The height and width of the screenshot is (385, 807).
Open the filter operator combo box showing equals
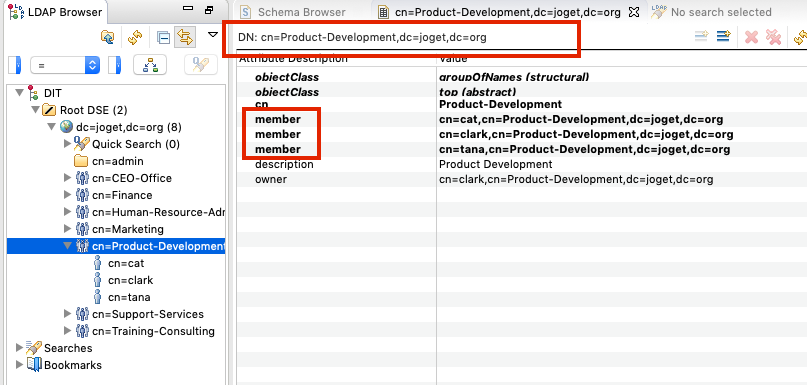click(65, 65)
